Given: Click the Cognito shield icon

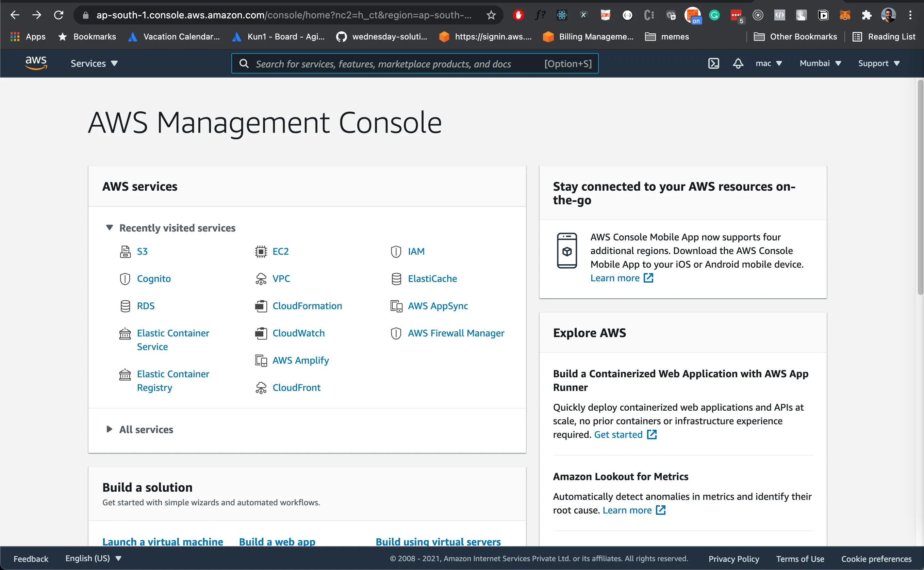Looking at the screenshot, I should [125, 279].
